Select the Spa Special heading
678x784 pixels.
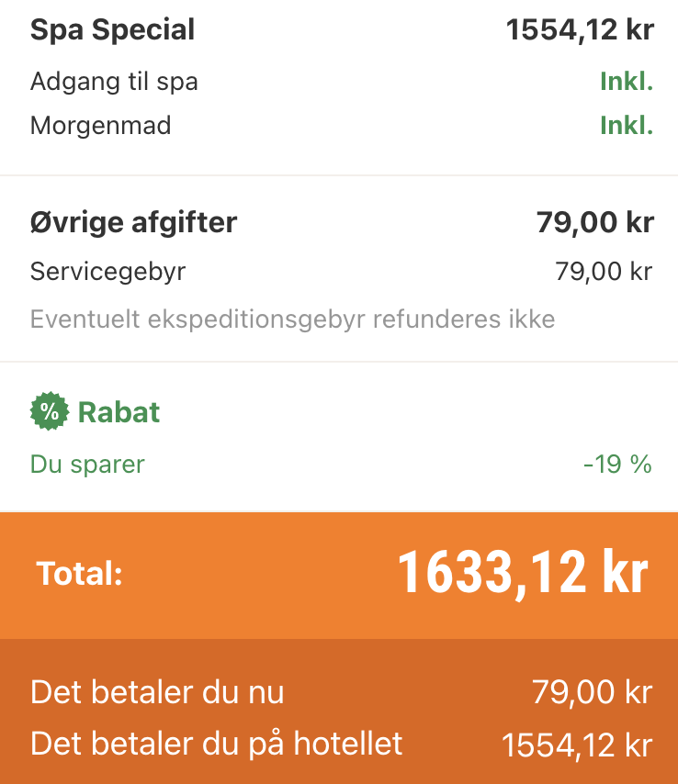click(112, 29)
